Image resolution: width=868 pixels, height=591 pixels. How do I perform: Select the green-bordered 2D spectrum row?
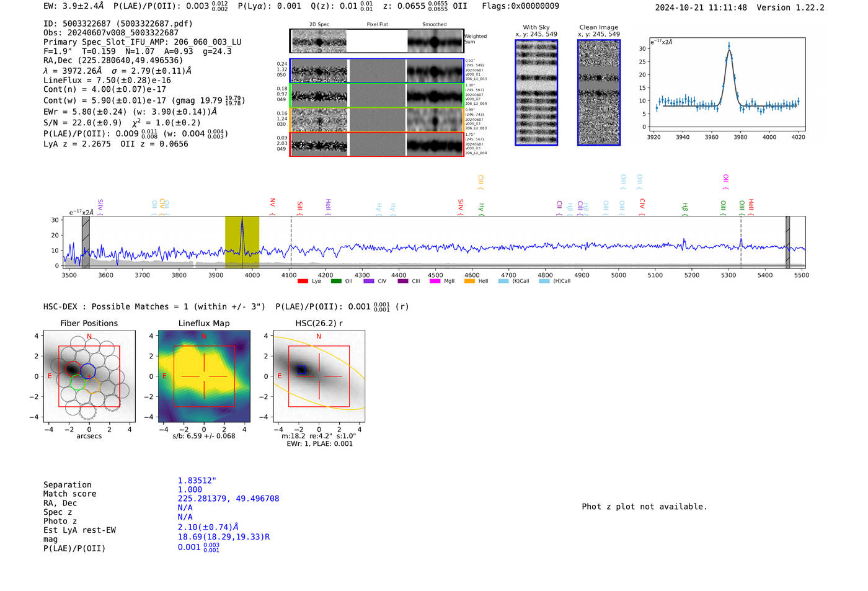click(376, 96)
